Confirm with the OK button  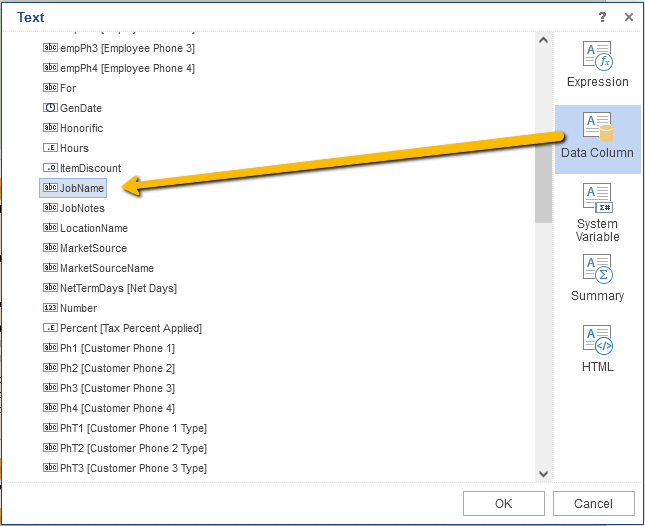(x=503, y=503)
